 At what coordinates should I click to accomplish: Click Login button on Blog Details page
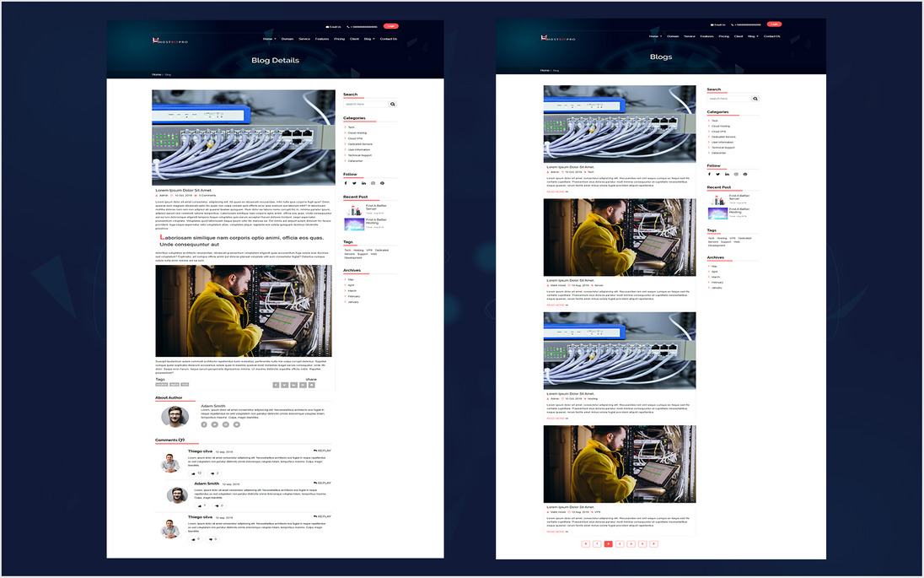[390, 26]
